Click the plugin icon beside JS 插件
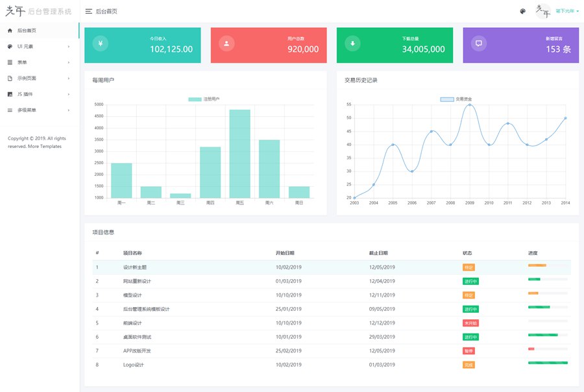Screen dimensions: 584x392 pyautogui.click(x=10, y=94)
